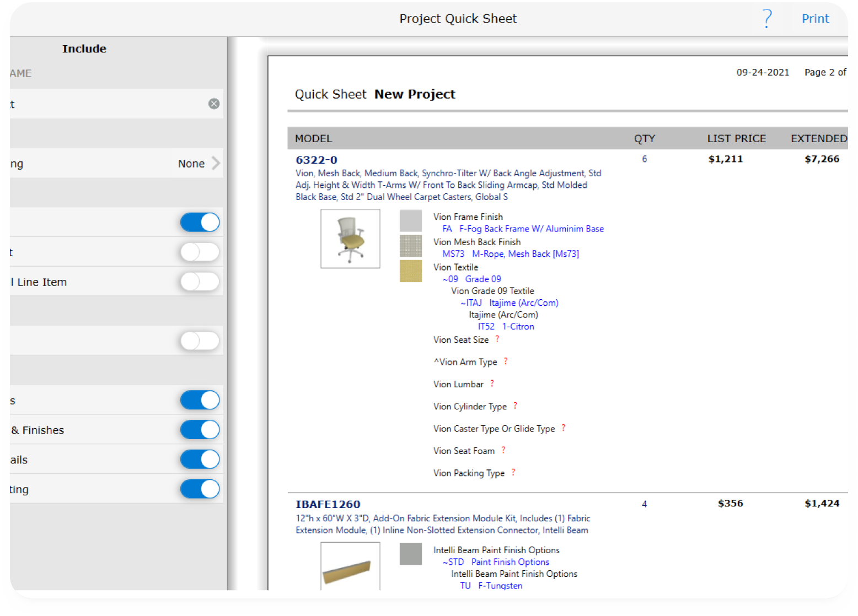This screenshot has width=858, height=616.
Task: Click the New Project title
Action: (x=415, y=94)
